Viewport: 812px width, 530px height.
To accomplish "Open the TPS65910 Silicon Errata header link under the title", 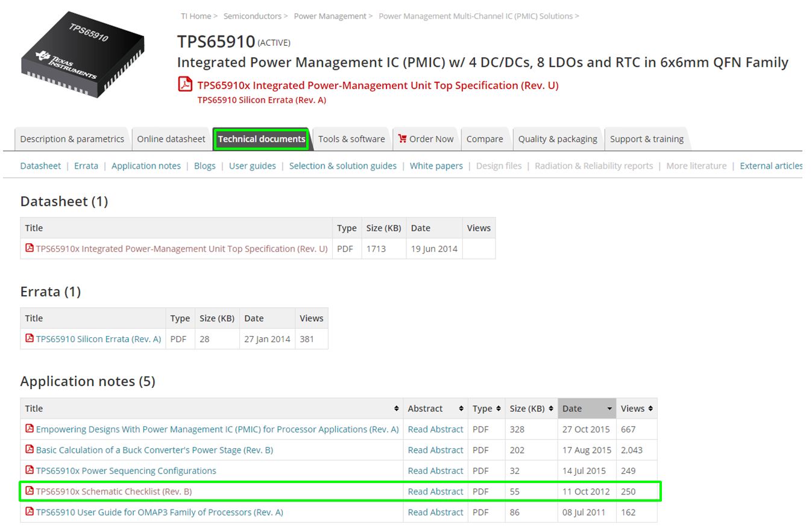I will [x=262, y=100].
